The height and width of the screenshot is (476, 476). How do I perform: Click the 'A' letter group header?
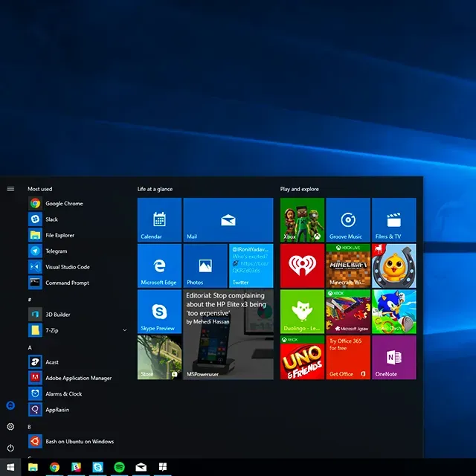(30, 347)
